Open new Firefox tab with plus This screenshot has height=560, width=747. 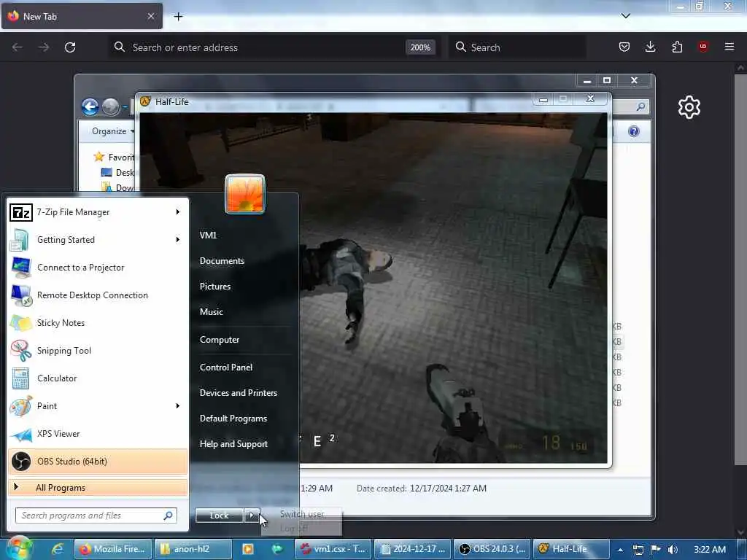(178, 17)
